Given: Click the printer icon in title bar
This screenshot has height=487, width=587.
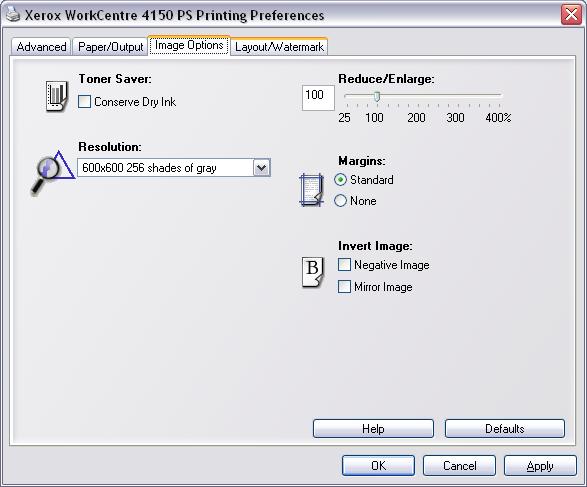Looking at the screenshot, I should coord(13,14).
